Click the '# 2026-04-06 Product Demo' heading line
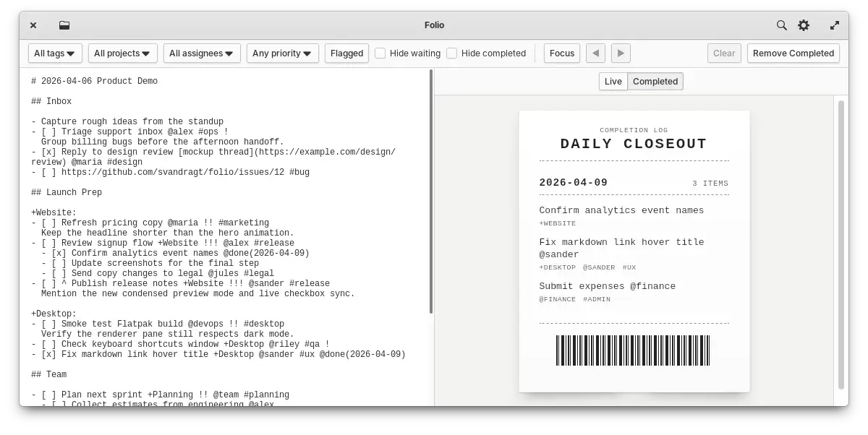868x435 pixels. [95, 81]
